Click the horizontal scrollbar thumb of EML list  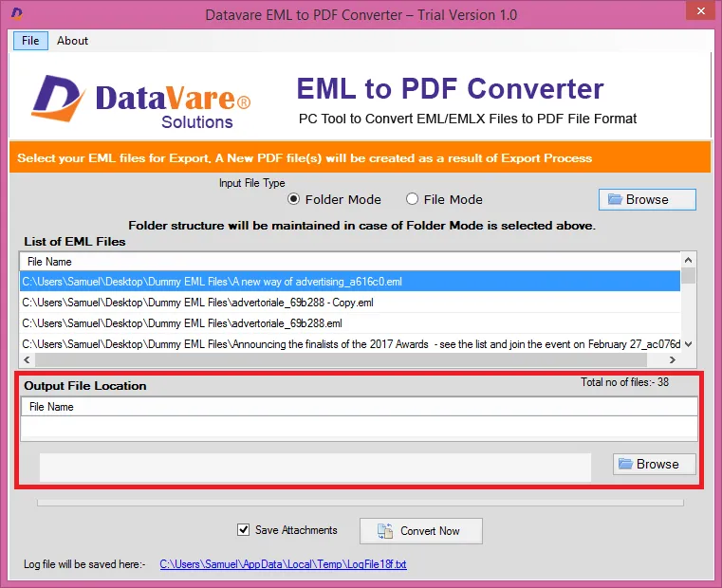coord(341,360)
